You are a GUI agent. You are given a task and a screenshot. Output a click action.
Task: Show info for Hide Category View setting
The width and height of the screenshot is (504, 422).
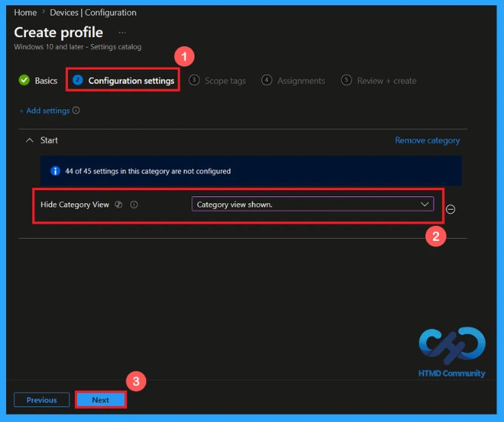[134, 205]
